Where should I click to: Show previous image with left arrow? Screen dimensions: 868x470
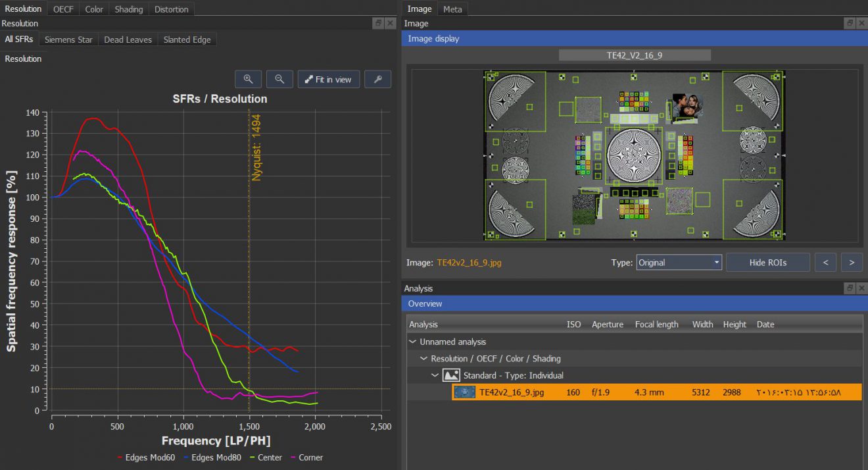(x=825, y=262)
